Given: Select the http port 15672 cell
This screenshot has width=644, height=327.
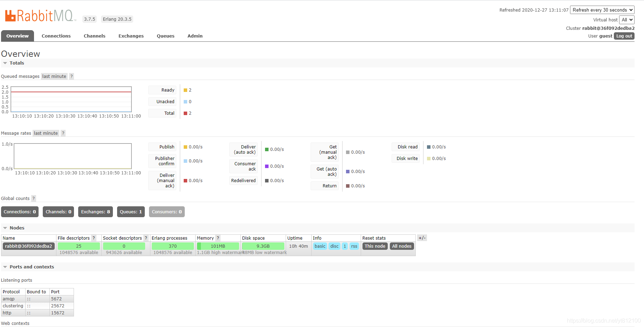Looking at the screenshot, I should tap(61, 313).
